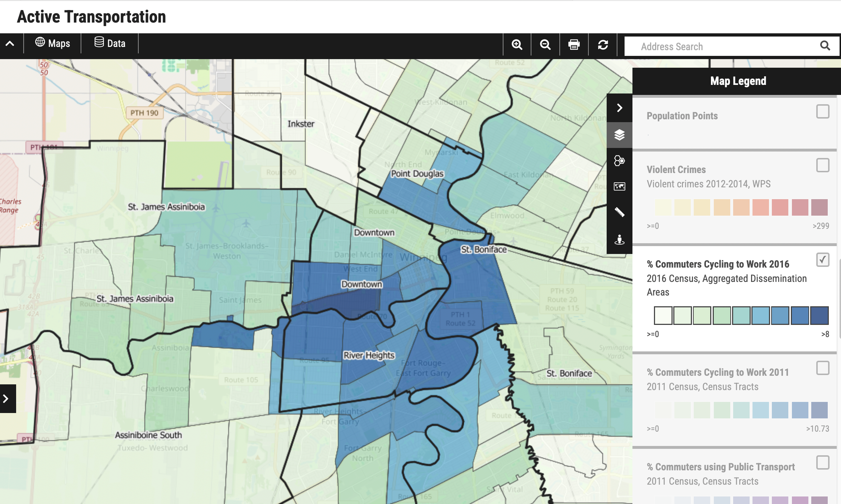Click the zoom out magnifier icon
The width and height of the screenshot is (841, 504).
click(545, 45)
